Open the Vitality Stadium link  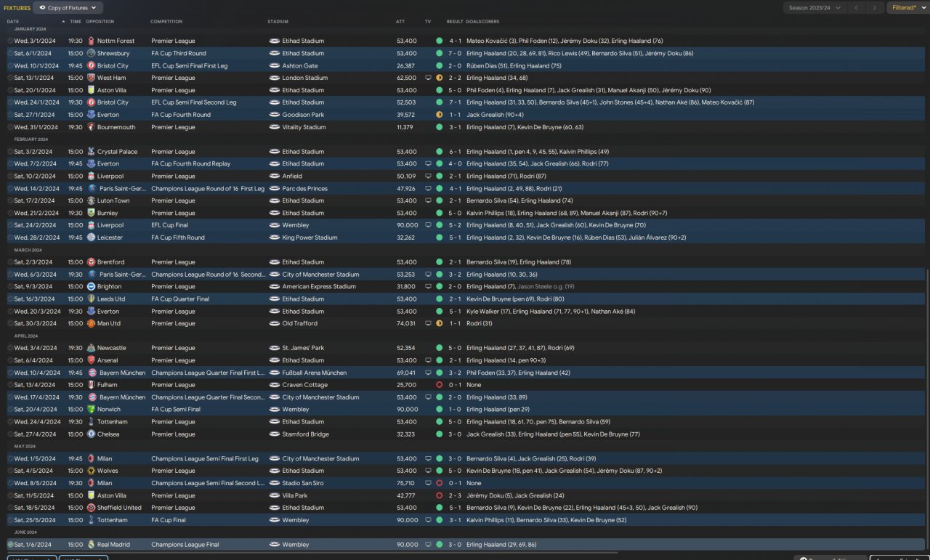tap(304, 127)
